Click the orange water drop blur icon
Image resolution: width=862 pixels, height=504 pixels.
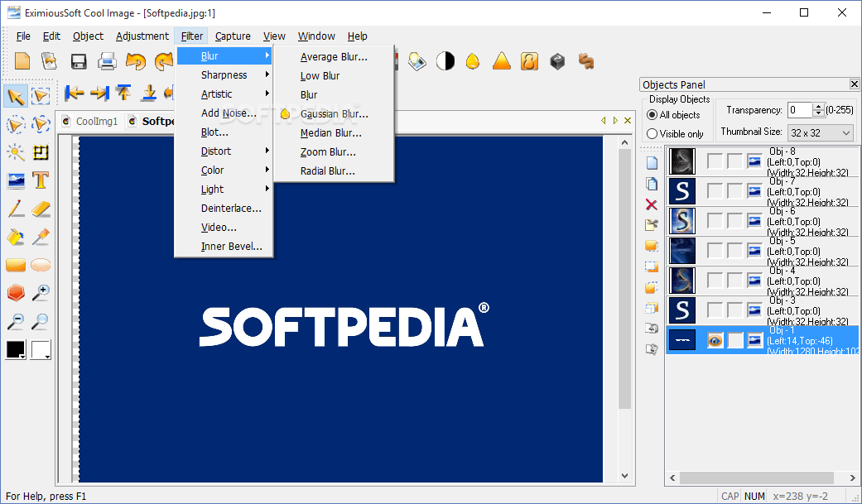(x=473, y=61)
